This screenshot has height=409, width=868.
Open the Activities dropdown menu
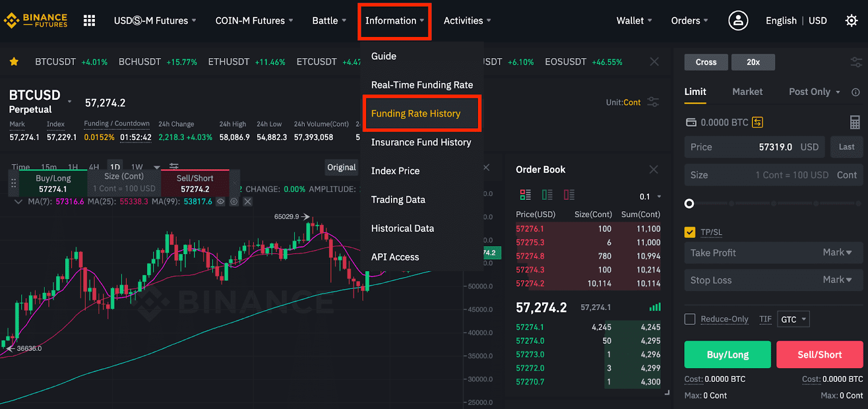pos(467,21)
